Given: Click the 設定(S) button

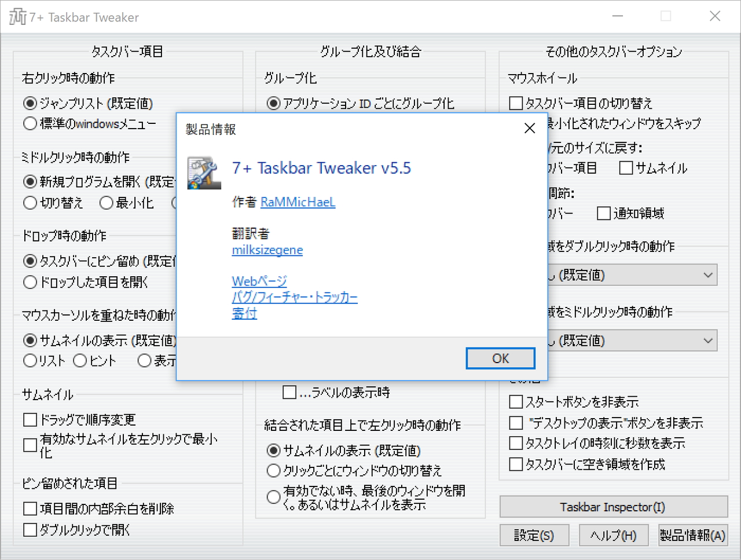Looking at the screenshot, I should 534,535.
